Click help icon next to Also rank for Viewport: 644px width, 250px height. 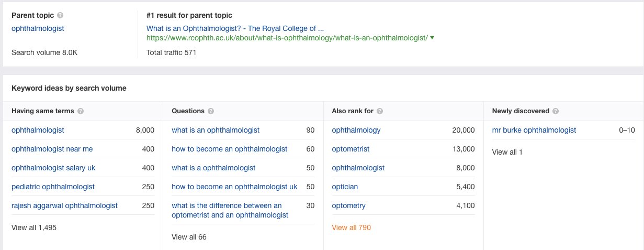[380, 111]
